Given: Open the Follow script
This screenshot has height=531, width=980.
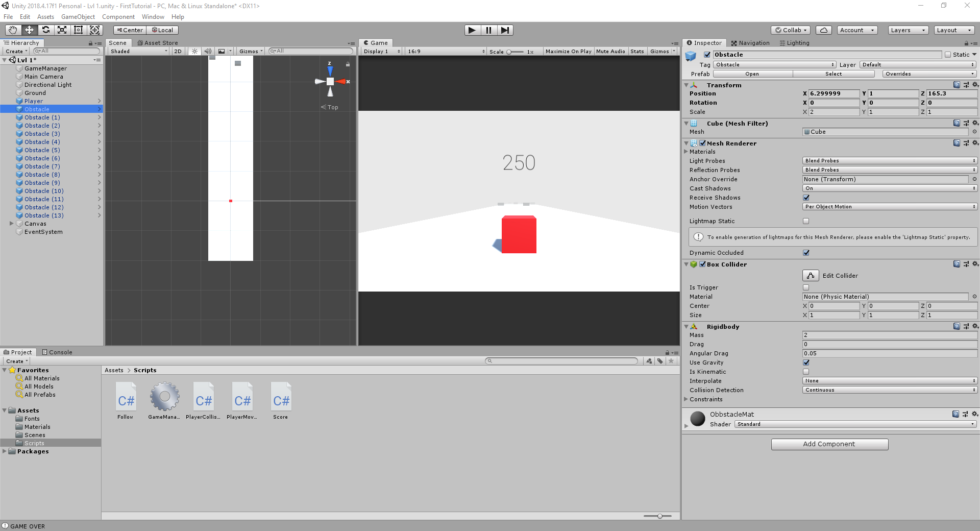Looking at the screenshot, I should click(126, 401).
